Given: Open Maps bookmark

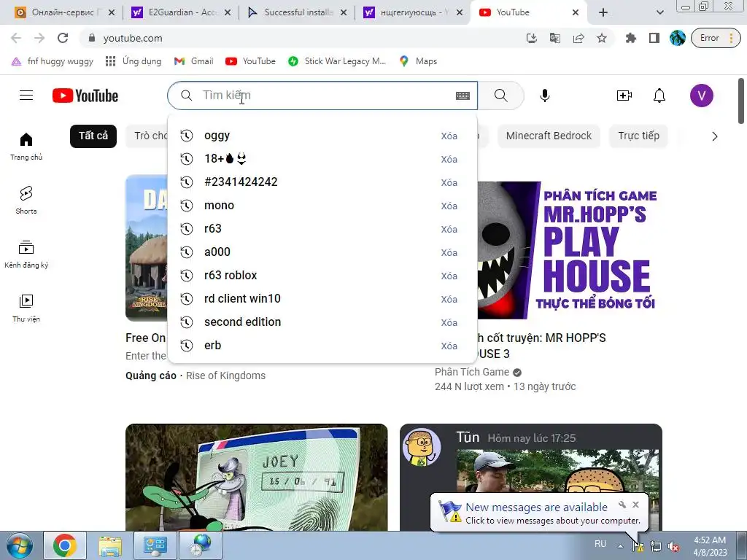Looking at the screenshot, I should pos(418,61).
